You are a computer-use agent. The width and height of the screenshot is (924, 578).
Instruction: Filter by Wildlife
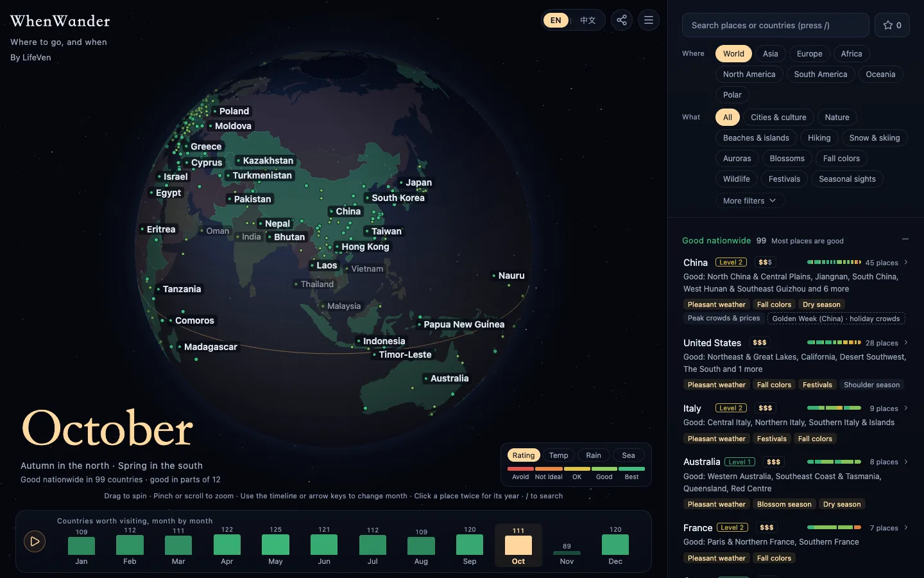pos(736,179)
